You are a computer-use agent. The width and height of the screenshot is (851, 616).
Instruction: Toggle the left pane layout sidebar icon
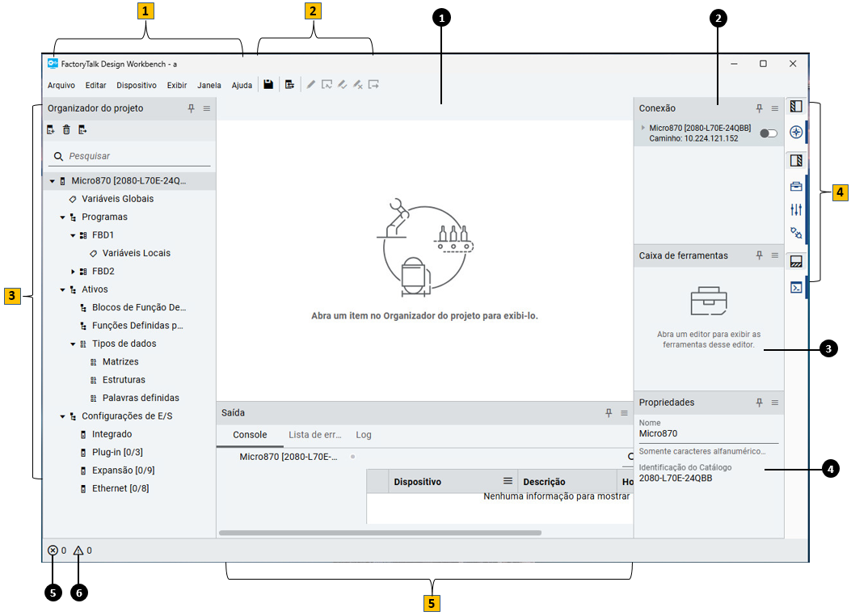pos(796,107)
